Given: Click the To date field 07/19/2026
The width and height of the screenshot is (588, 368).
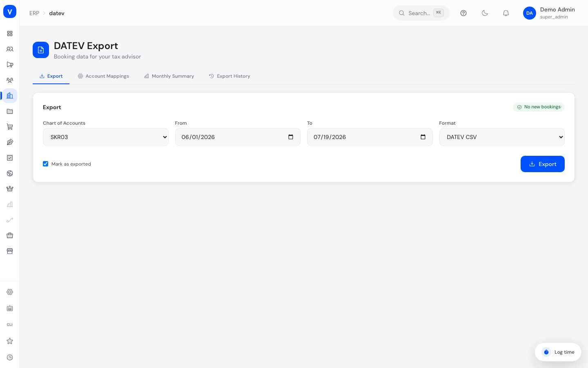Looking at the screenshot, I should tap(370, 137).
